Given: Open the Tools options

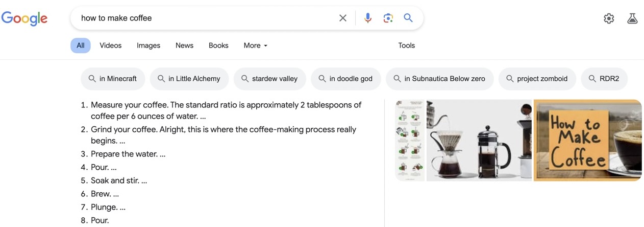Looking at the screenshot, I should [406, 46].
